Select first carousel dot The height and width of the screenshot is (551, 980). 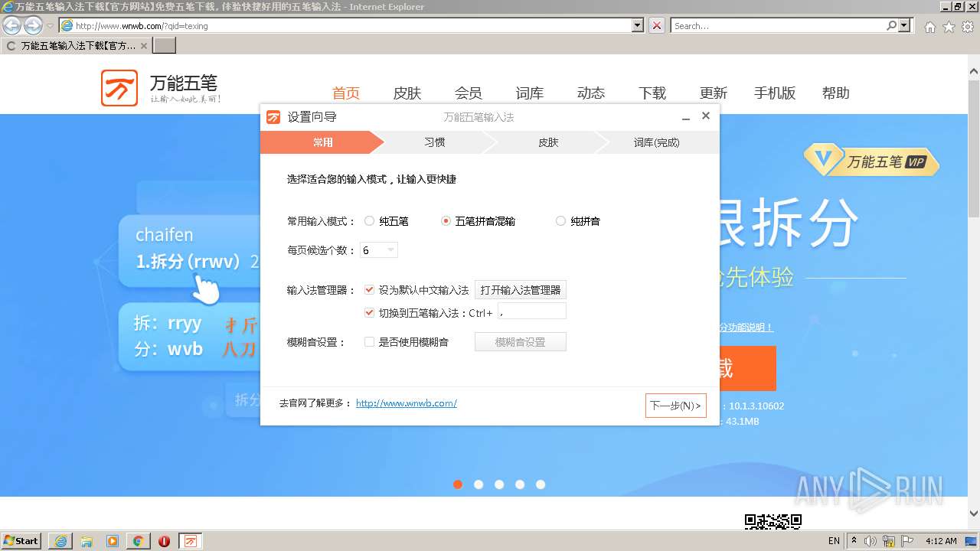458,484
